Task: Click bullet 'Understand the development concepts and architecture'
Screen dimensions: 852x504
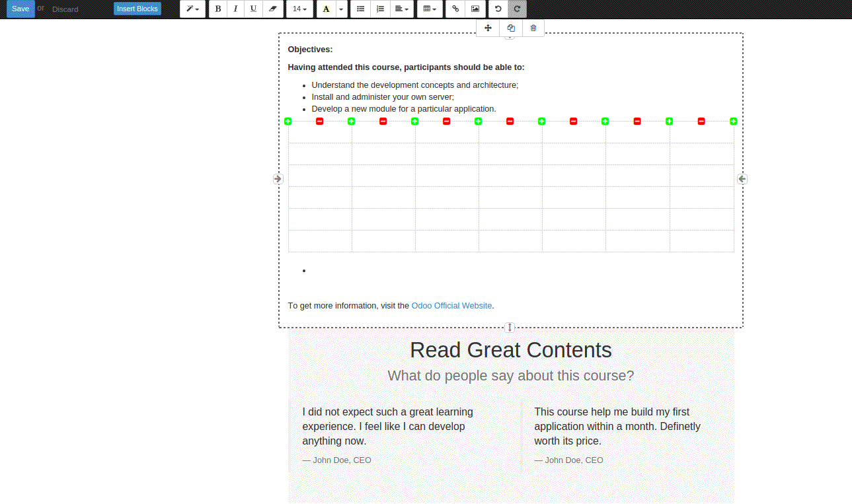Action: coord(415,85)
